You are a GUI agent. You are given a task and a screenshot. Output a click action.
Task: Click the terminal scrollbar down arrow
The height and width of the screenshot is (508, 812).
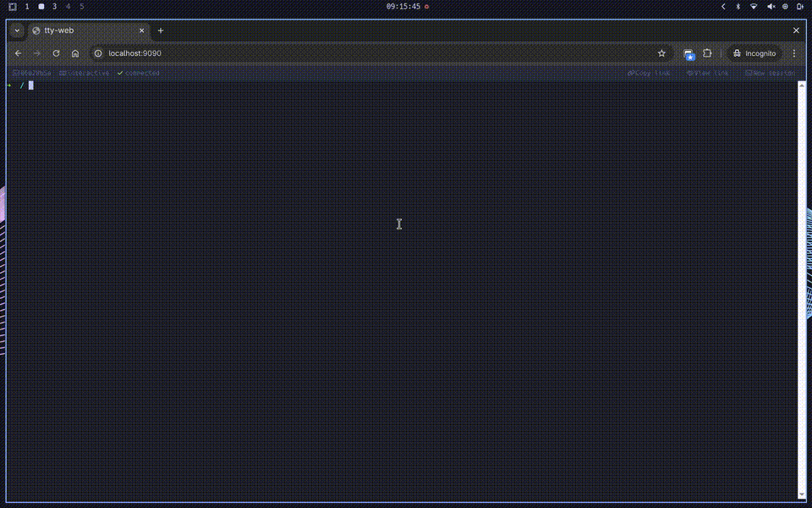click(802, 494)
